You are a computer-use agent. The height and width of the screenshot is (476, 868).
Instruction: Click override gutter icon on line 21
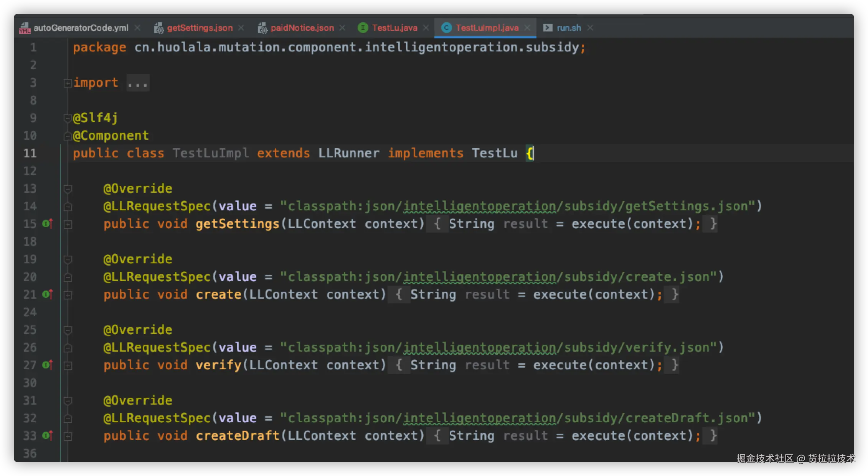[x=47, y=294]
